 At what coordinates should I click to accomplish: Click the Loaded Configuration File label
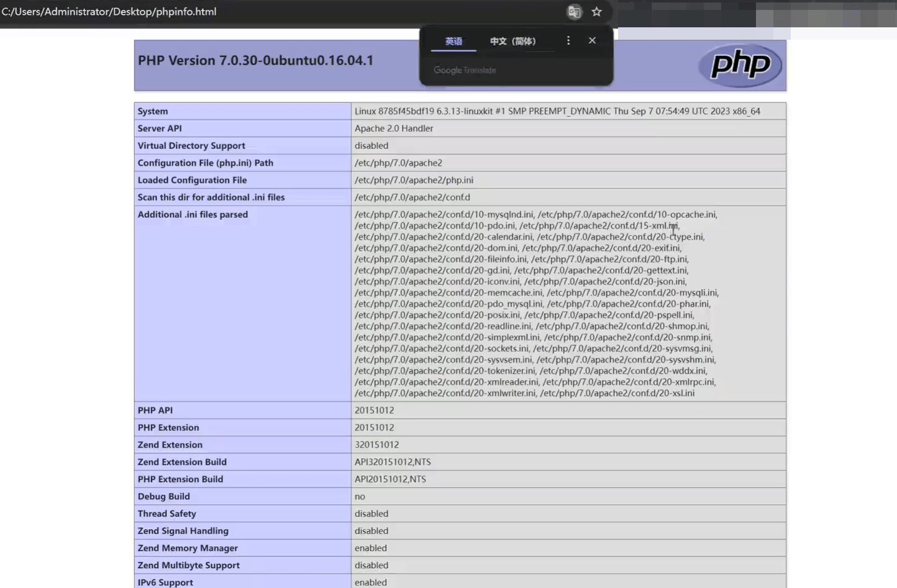192,180
